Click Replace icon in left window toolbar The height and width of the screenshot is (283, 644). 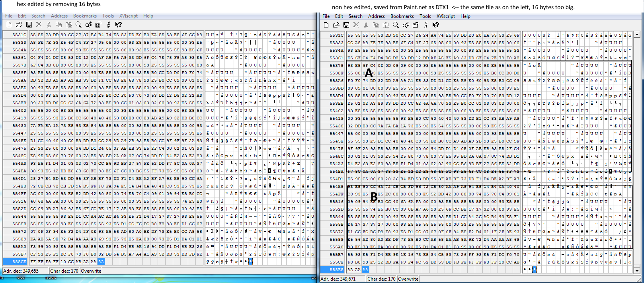tap(88, 25)
